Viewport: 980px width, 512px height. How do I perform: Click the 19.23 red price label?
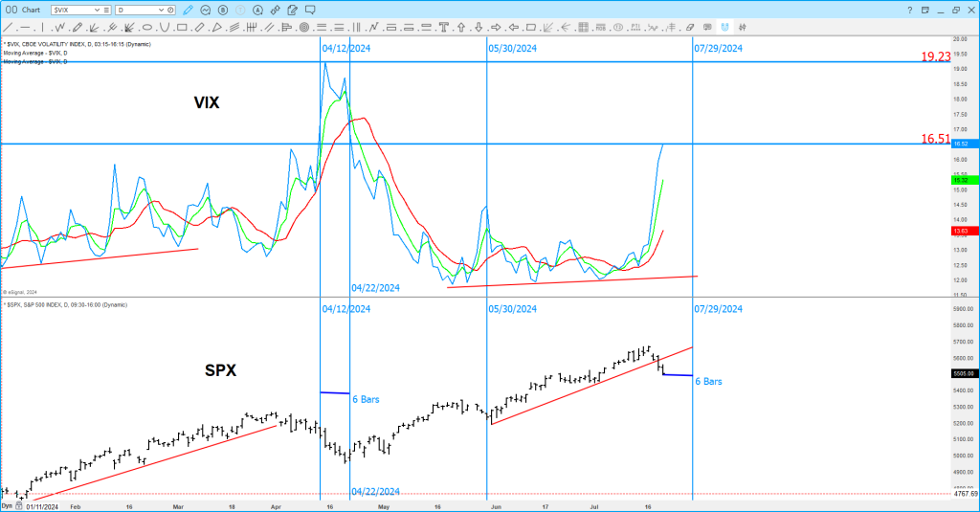point(936,56)
